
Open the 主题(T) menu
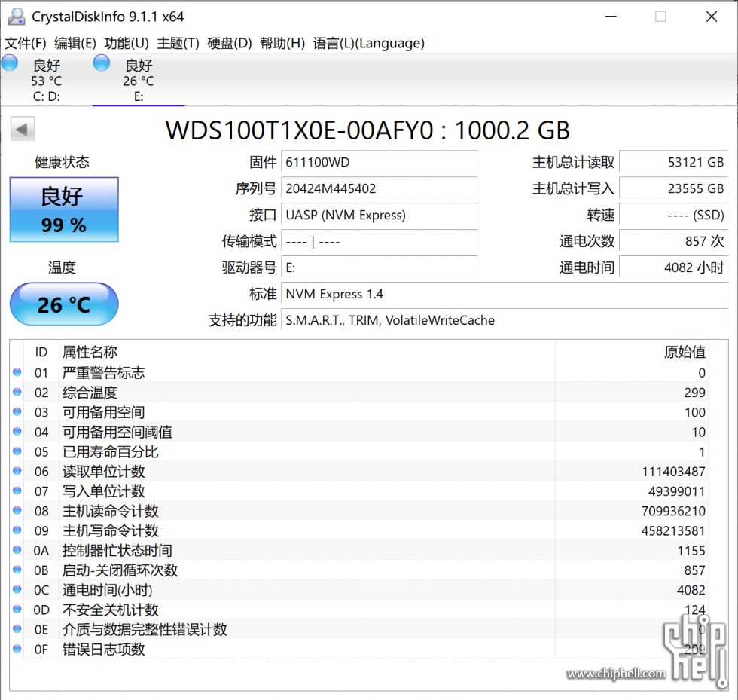pos(178,44)
